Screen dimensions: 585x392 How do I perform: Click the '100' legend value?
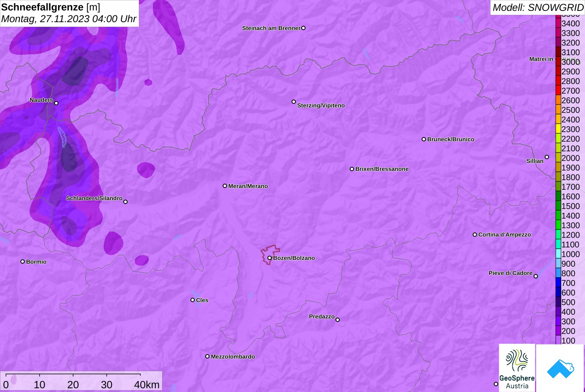pyautogui.click(x=568, y=341)
